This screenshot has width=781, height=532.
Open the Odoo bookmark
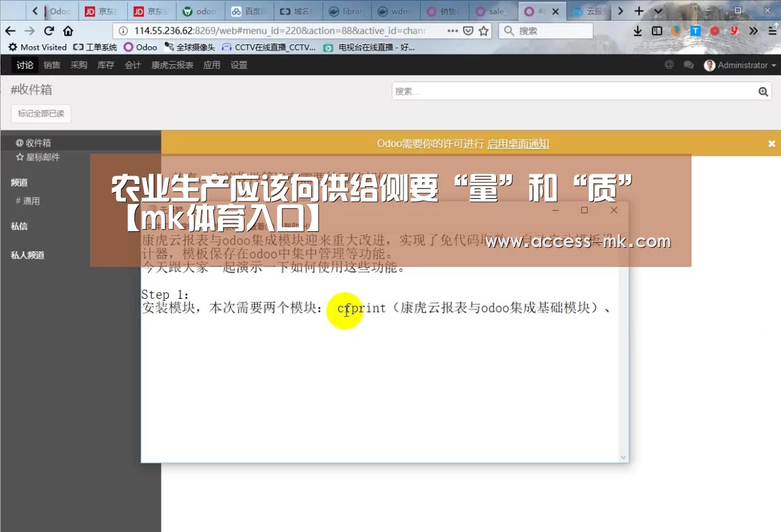coord(140,47)
